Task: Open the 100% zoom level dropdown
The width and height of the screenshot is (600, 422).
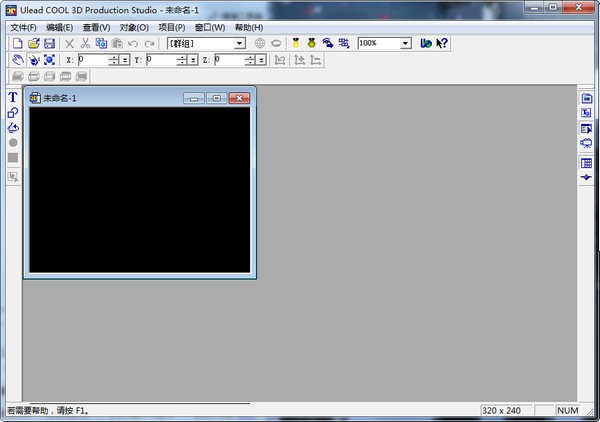Action: pos(406,44)
